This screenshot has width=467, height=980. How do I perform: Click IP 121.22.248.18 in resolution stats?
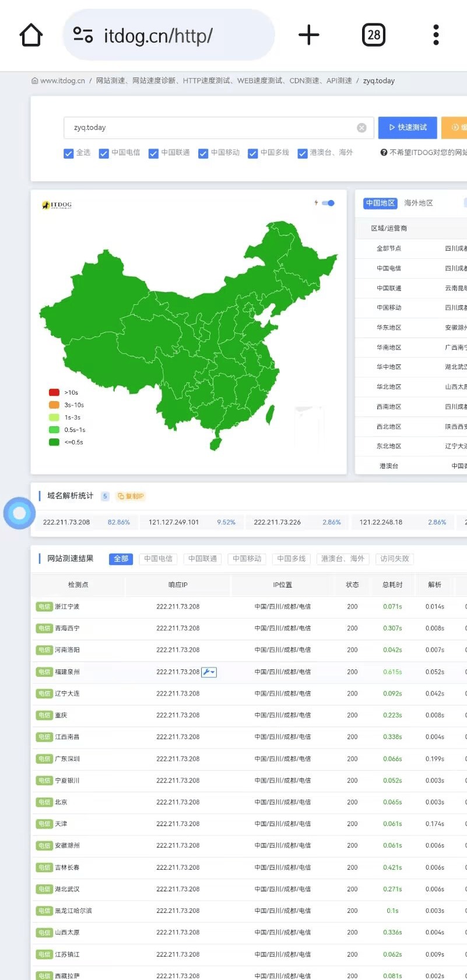pyautogui.click(x=381, y=522)
